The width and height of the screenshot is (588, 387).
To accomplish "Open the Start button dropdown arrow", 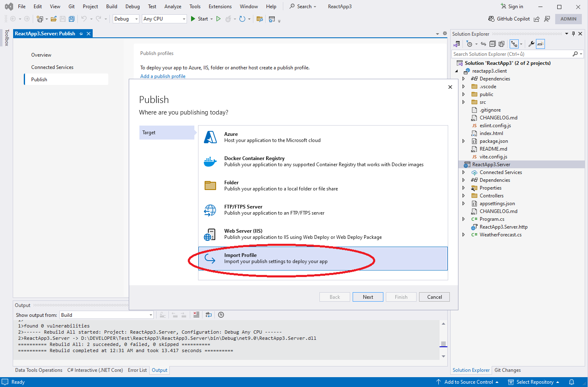I will 212,19.
